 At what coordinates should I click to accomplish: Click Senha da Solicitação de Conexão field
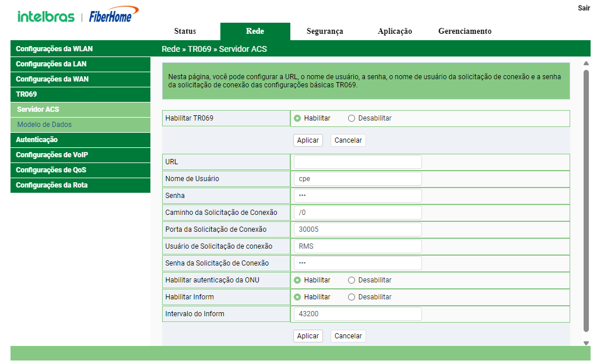click(357, 263)
